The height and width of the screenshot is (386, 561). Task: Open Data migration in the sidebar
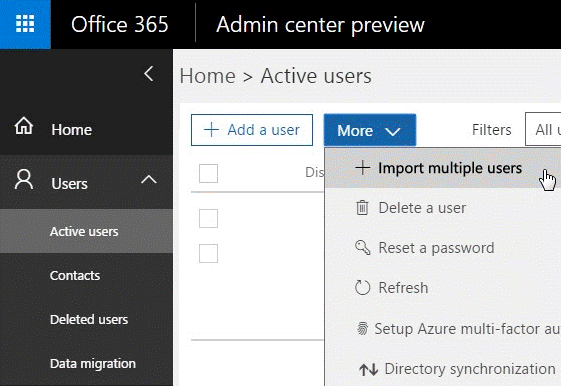pyautogui.click(x=86, y=363)
